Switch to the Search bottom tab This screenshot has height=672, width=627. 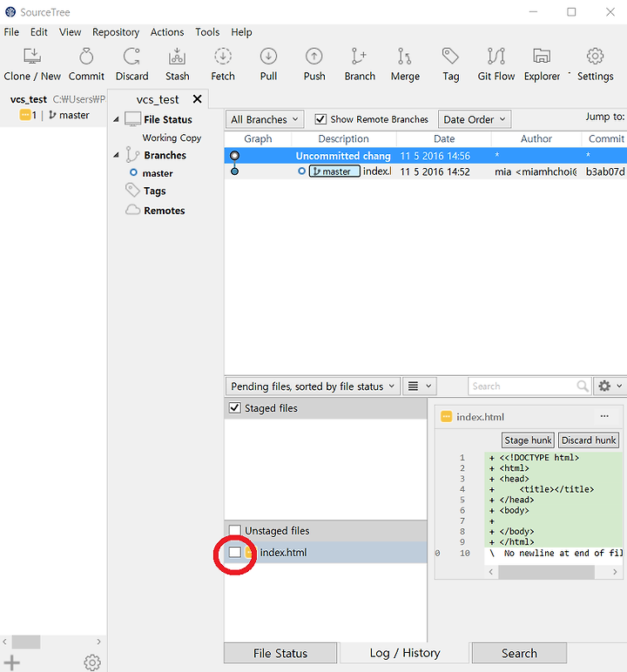coord(519,653)
